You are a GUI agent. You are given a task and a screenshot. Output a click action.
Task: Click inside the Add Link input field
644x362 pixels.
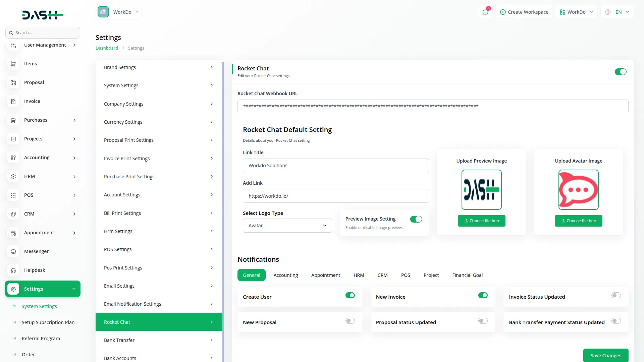coord(336,196)
